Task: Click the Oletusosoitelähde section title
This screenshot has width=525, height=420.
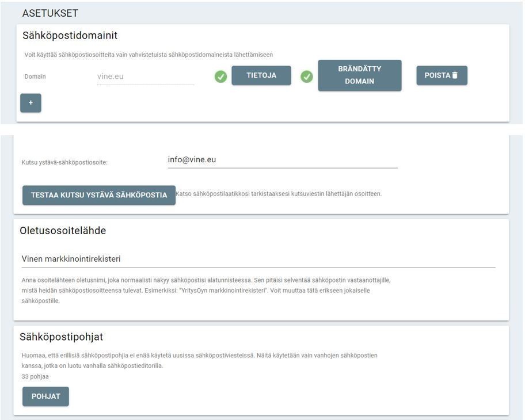Action: point(63,231)
